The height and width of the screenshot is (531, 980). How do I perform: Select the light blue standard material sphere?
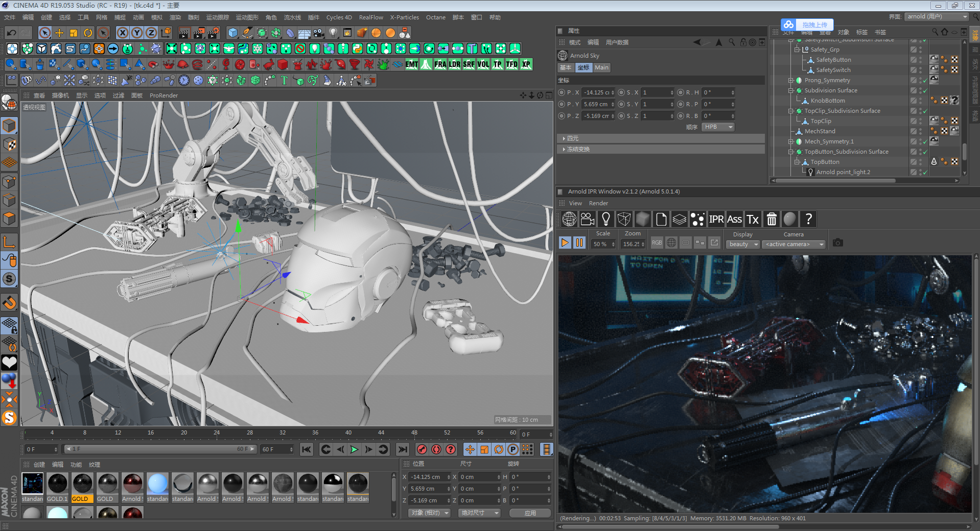click(157, 488)
